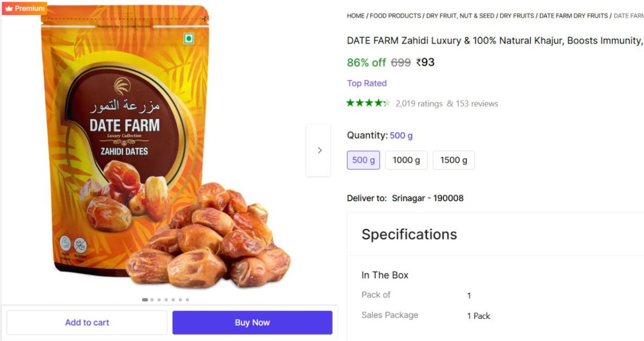Click the no added sugar badge icon
This screenshot has width=644, height=341.
coord(80,244)
